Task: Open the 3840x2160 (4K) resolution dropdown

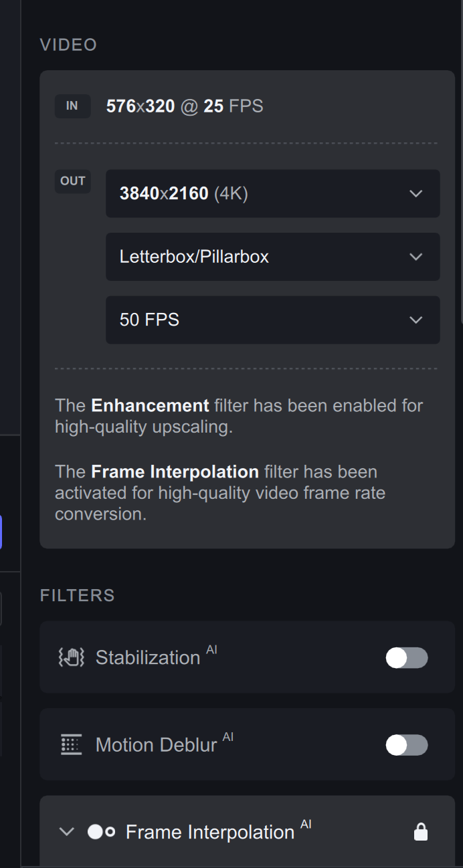Action: coord(272,193)
